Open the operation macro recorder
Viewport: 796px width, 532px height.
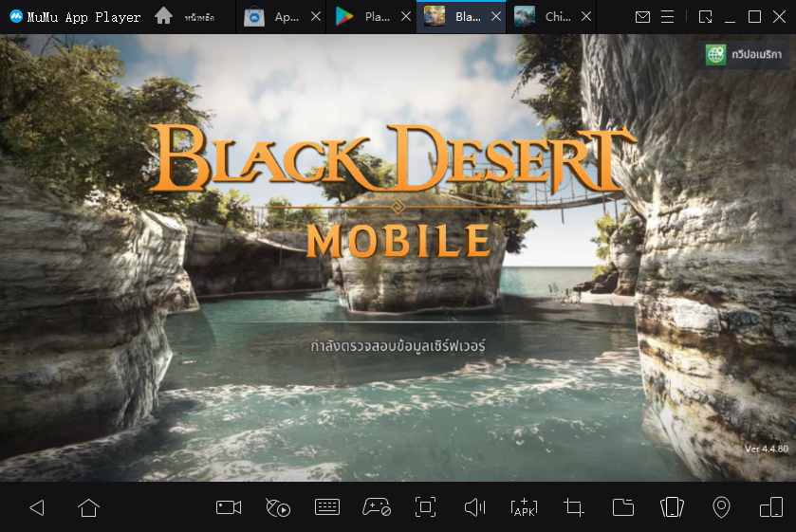(x=278, y=507)
